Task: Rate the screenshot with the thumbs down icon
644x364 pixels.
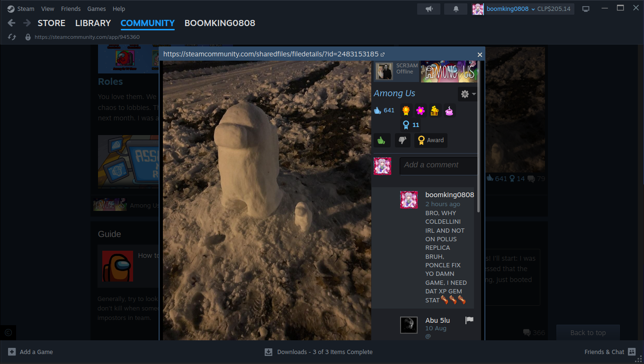Action: click(x=402, y=140)
